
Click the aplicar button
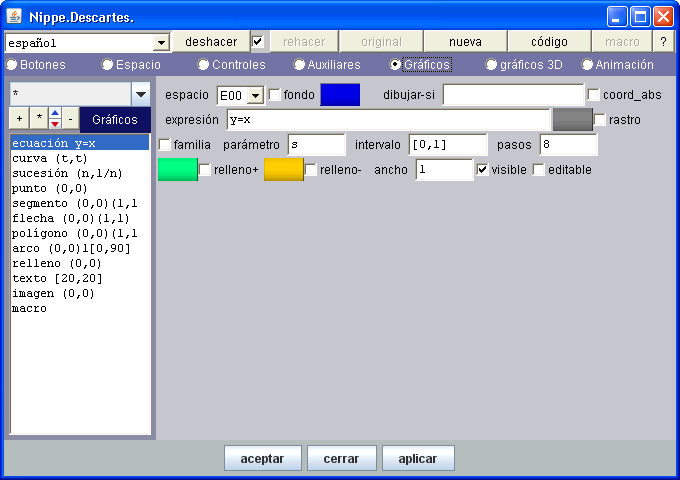pos(418,458)
